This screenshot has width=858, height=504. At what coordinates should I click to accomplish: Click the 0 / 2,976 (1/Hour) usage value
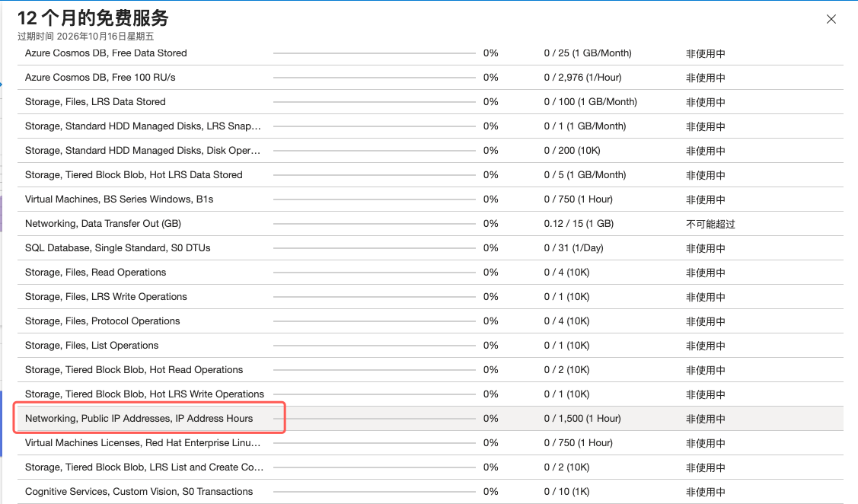[582, 78]
